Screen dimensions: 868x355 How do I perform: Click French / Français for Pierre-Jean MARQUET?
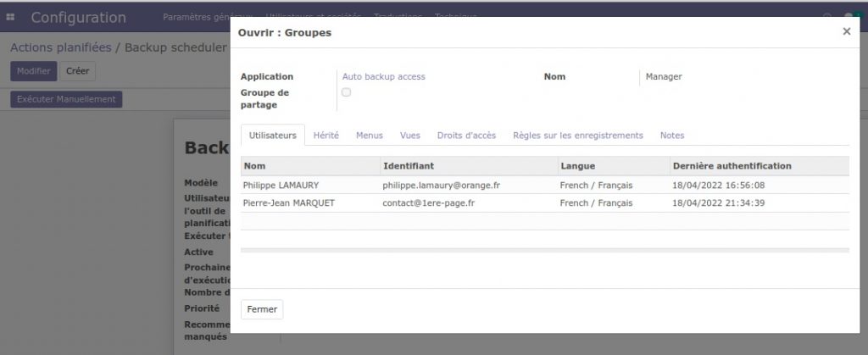click(596, 203)
